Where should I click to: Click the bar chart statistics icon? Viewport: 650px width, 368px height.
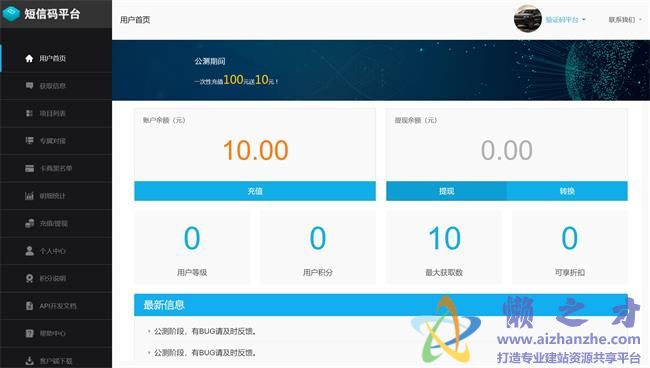click(29, 196)
